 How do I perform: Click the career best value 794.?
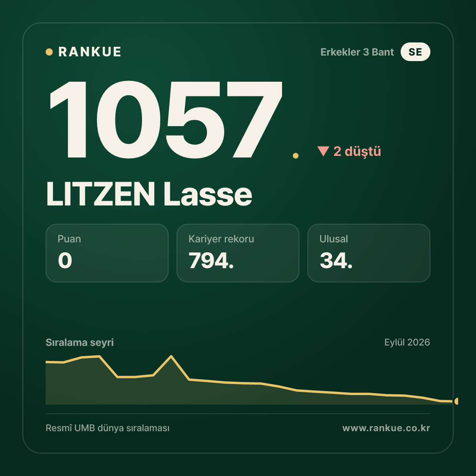pyautogui.click(x=211, y=261)
